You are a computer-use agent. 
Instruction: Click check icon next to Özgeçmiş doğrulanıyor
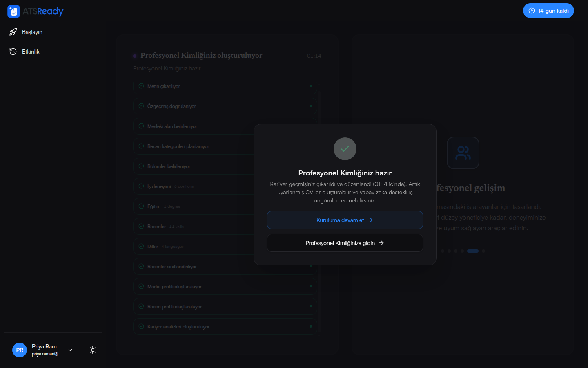tap(141, 106)
